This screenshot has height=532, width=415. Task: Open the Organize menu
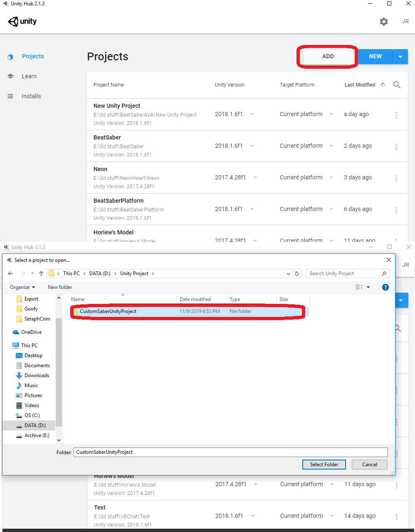(x=22, y=287)
